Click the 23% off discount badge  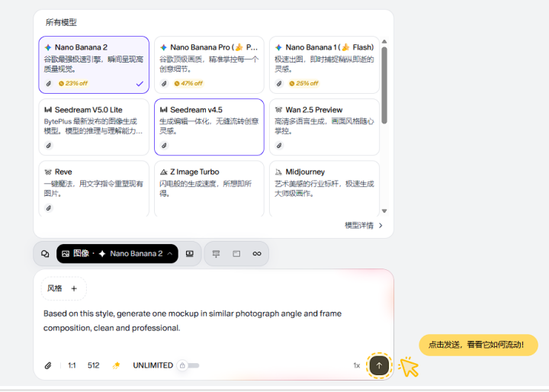73,83
